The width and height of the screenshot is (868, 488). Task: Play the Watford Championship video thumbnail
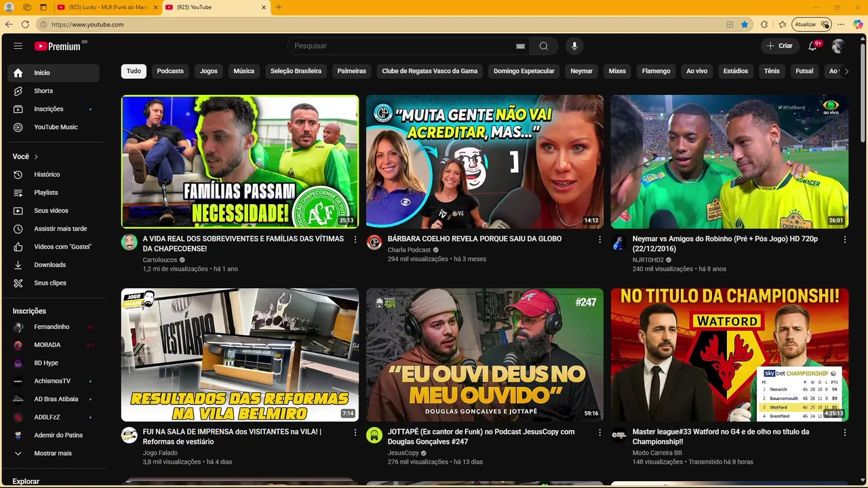tap(730, 355)
